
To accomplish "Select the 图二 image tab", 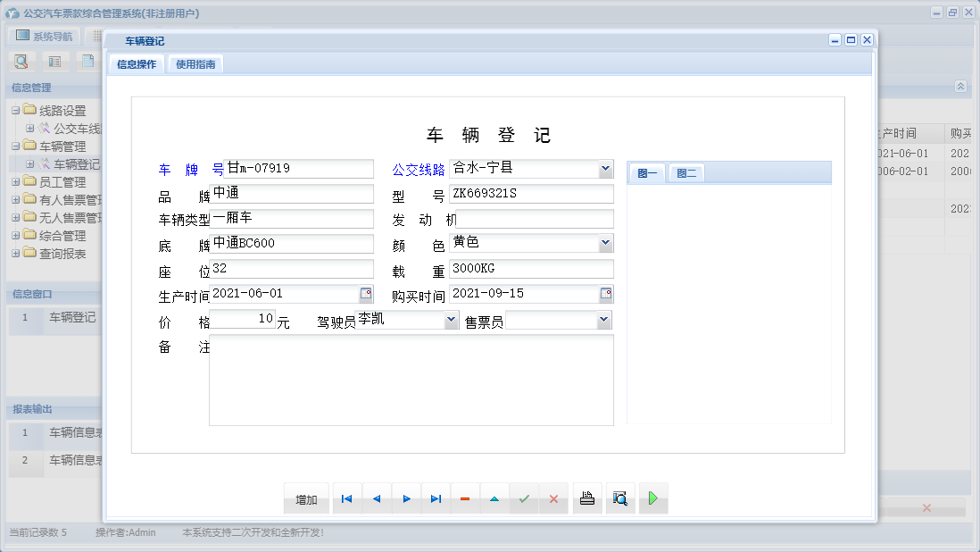I will pos(687,173).
